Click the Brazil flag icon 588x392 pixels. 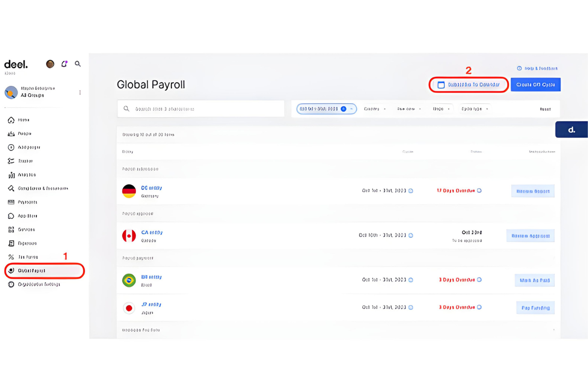129,280
